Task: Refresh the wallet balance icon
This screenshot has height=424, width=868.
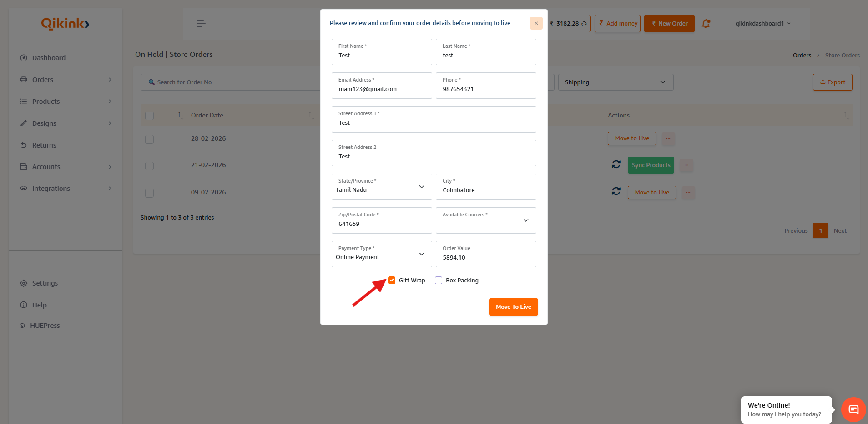Action: tap(584, 24)
